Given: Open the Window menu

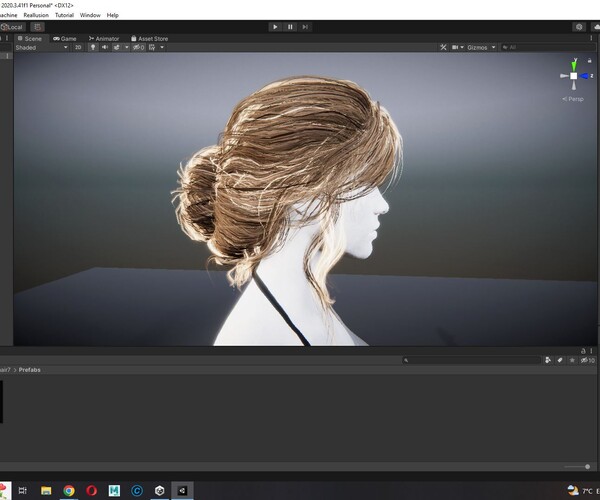Looking at the screenshot, I should (90, 15).
